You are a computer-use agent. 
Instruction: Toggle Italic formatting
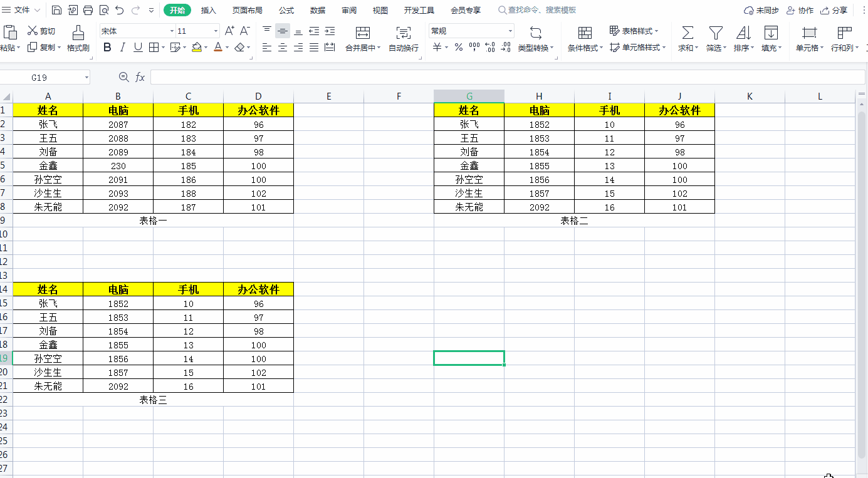pyautogui.click(x=122, y=47)
